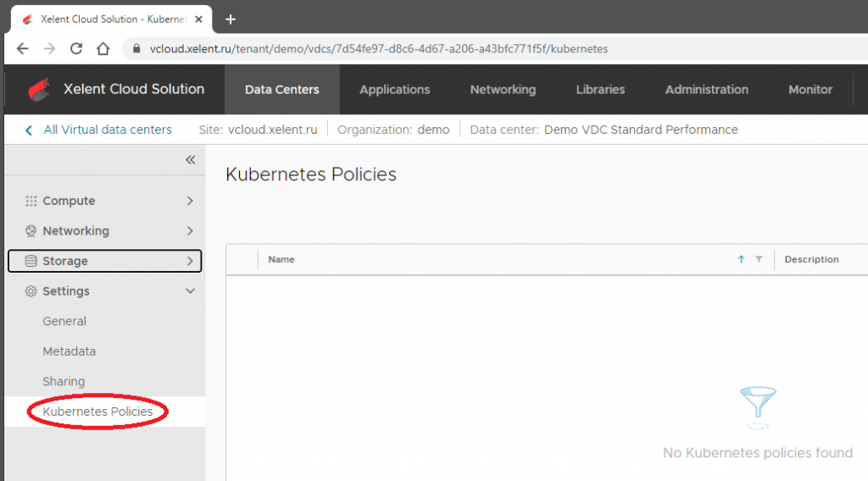Image resolution: width=868 pixels, height=481 pixels.
Task: Click the Compute sidebar label
Action: [69, 201]
